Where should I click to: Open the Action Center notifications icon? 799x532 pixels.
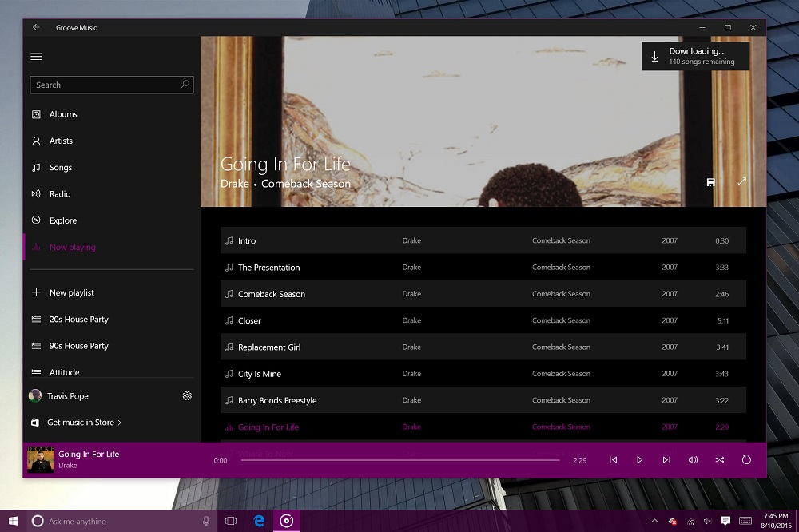tap(725, 521)
